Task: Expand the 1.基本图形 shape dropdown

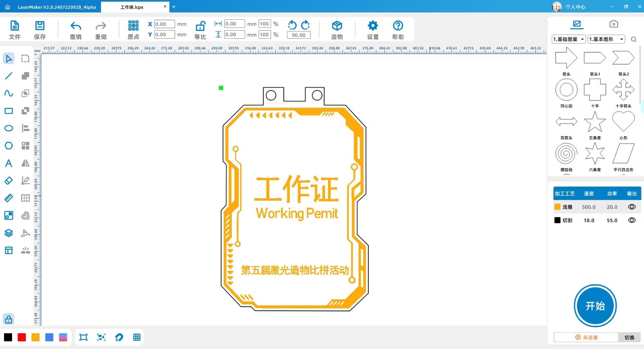Action: 606,39
